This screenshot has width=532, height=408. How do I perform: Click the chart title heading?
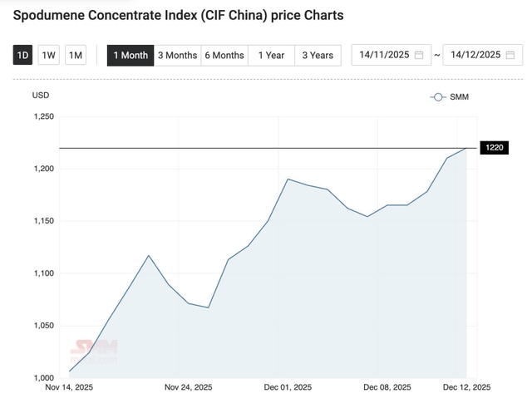(x=178, y=15)
